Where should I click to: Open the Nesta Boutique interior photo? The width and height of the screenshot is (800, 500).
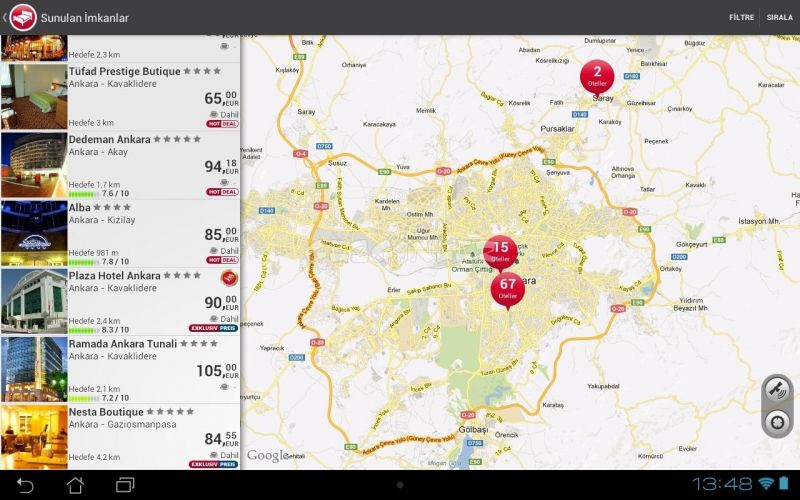[x=34, y=437]
